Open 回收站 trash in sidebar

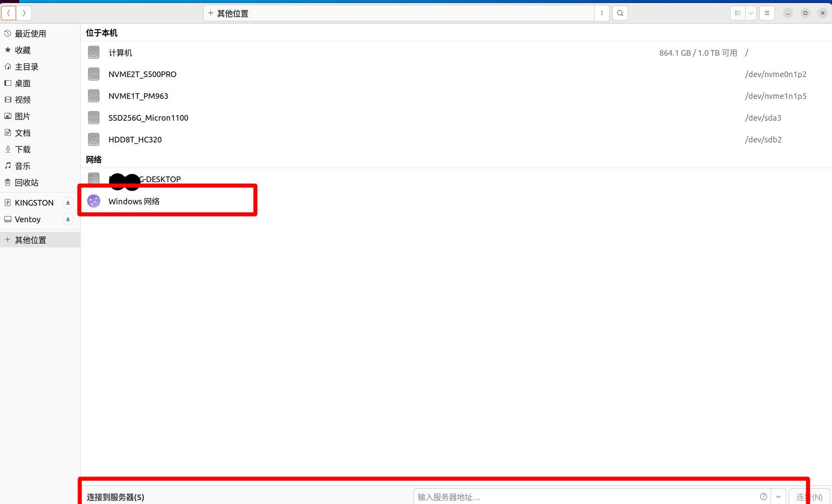tap(40, 183)
